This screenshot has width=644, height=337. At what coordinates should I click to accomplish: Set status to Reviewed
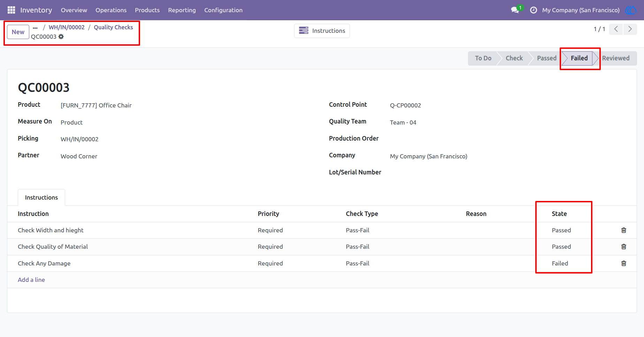click(x=616, y=58)
